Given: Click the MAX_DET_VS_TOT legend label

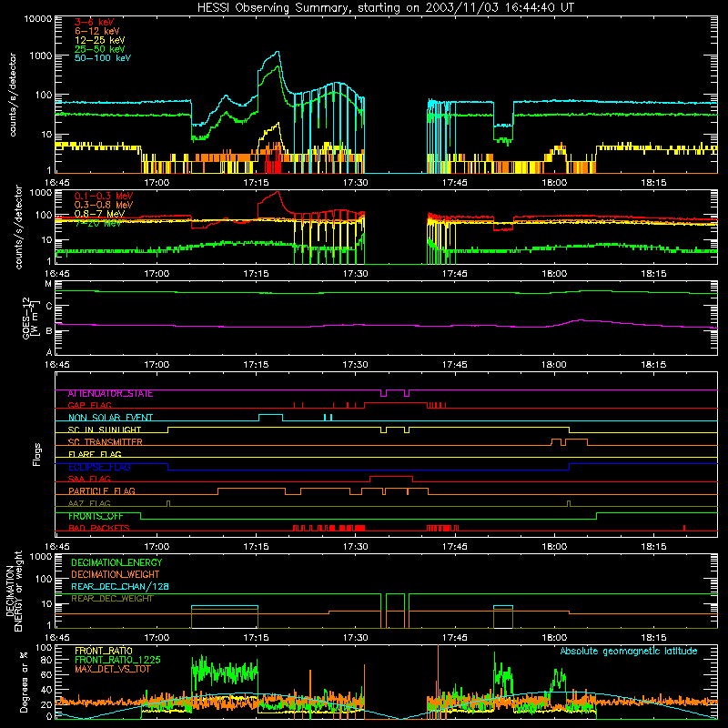Looking at the screenshot, I should coord(112,669).
